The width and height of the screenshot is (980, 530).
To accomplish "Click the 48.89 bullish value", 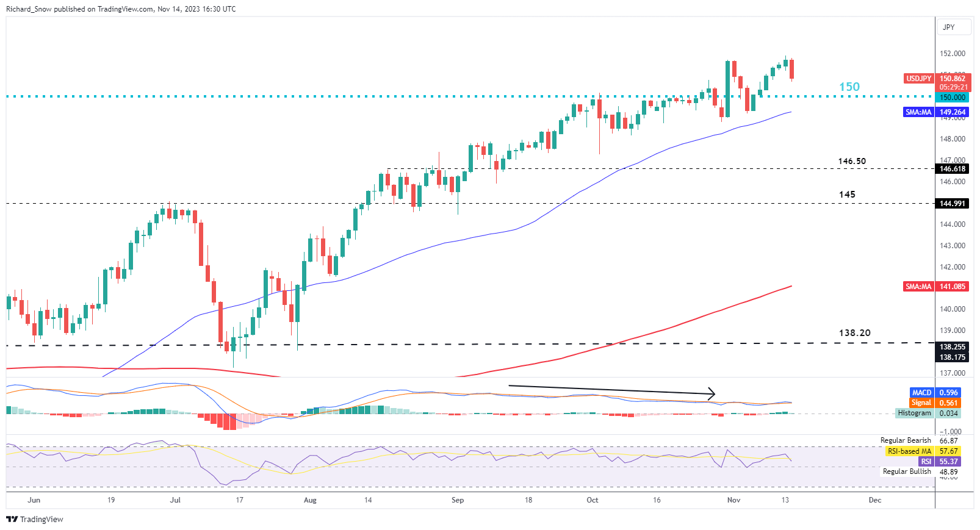I will pos(949,471).
